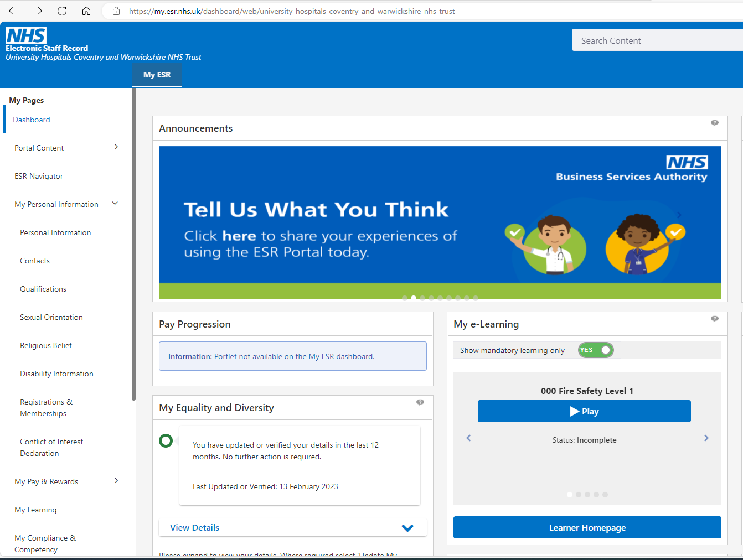
Task: Click the Search Content field
Action: pyautogui.click(x=657, y=40)
